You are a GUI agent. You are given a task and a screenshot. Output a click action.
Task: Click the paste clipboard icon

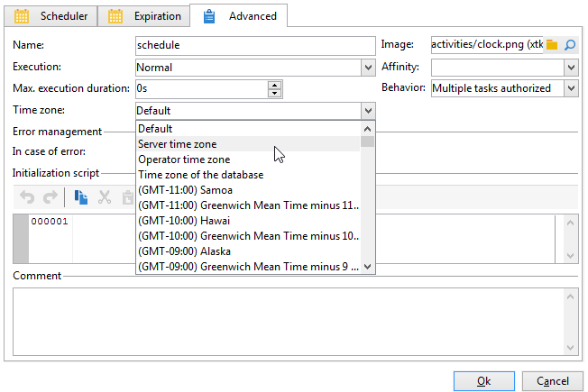(x=128, y=197)
